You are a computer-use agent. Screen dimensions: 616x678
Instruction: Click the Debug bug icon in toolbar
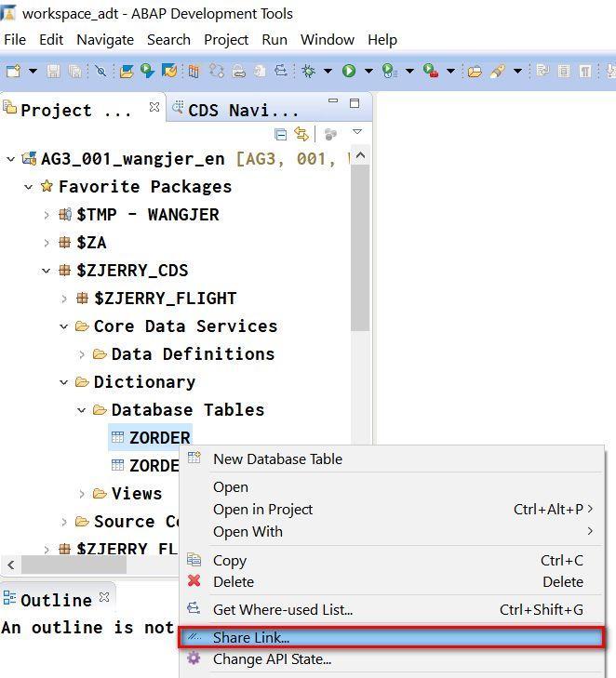click(x=308, y=71)
